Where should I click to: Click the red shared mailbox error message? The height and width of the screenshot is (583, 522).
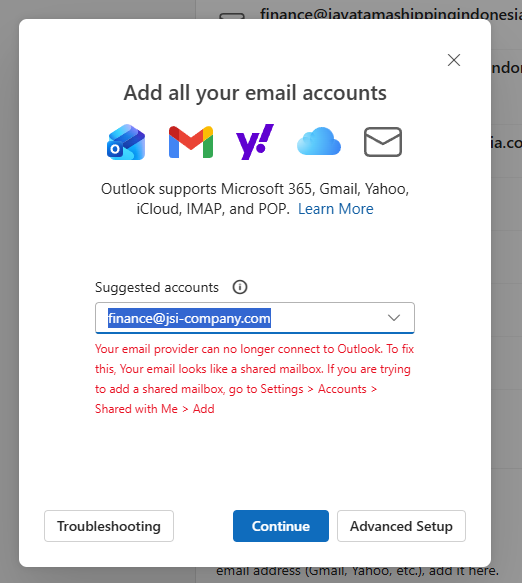[x=255, y=379]
